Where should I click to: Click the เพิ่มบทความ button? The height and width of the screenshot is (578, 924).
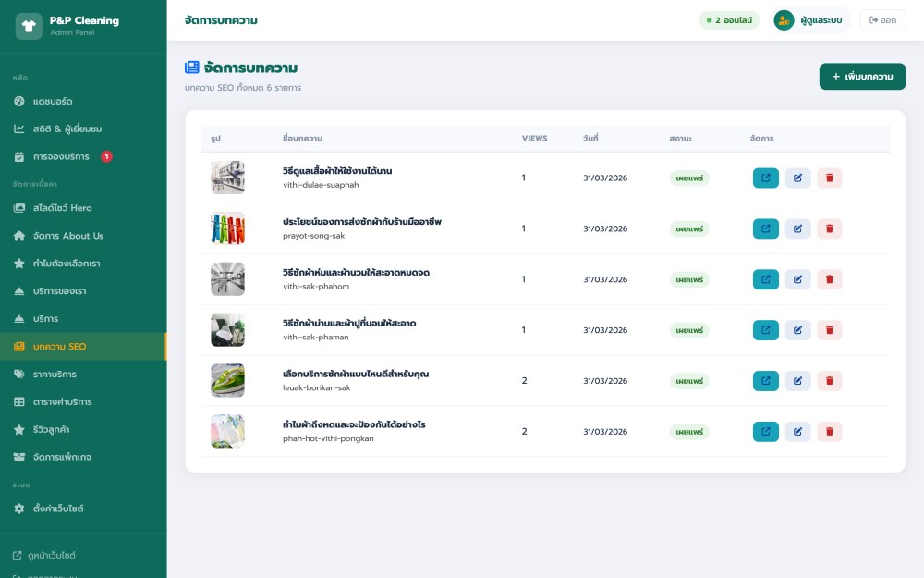pos(862,77)
